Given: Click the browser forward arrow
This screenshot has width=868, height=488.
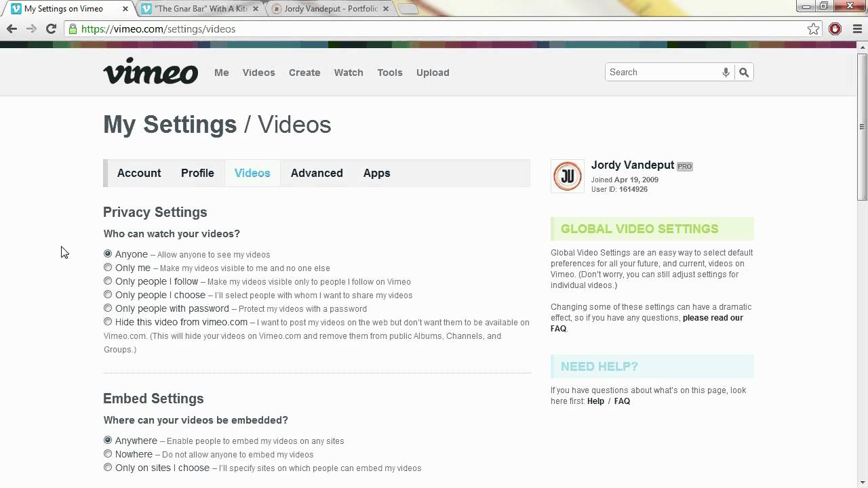Looking at the screenshot, I should (31, 29).
